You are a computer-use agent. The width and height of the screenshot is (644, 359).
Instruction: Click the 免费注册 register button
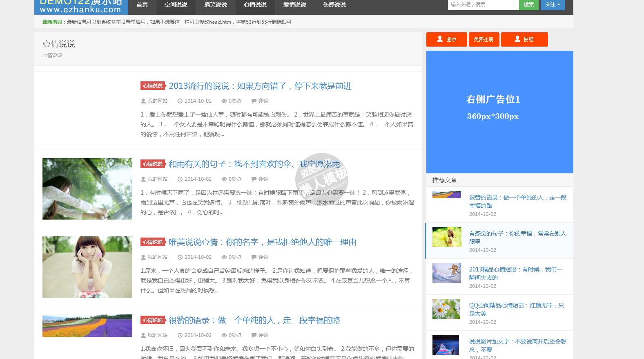[x=484, y=39]
